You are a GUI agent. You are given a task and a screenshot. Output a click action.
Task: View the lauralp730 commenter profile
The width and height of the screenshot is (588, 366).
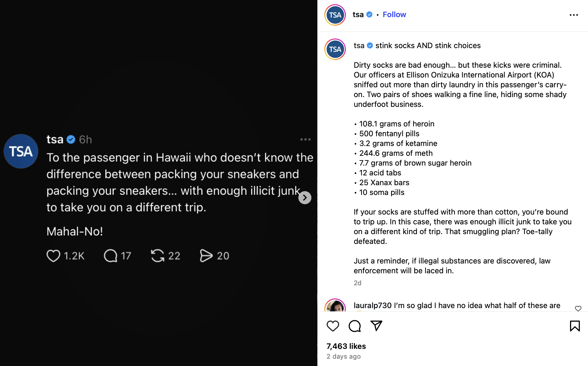pos(372,305)
